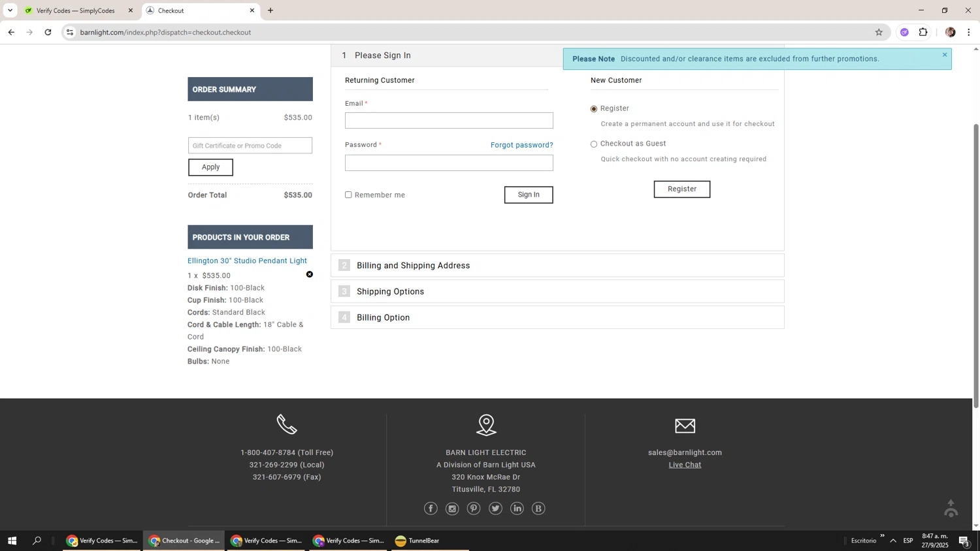The image size is (980, 551).
Task: Focus the Email input field
Action: (x=449, y=121)
